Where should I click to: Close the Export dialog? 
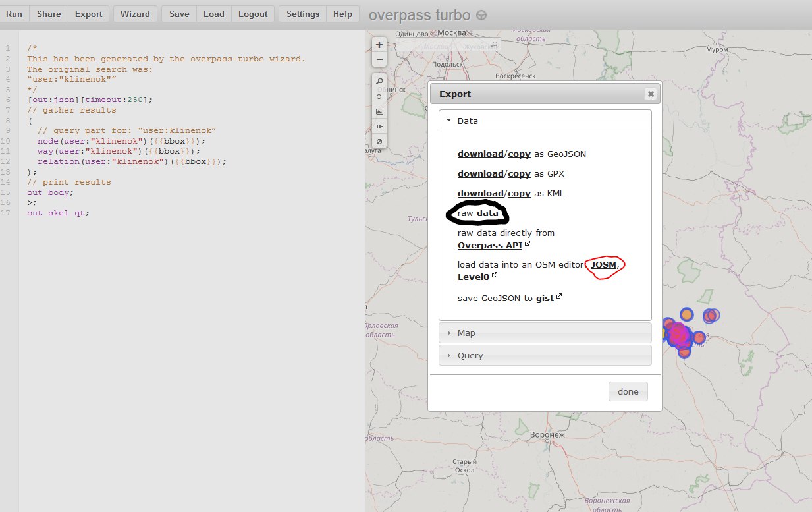tap(651, 94)
